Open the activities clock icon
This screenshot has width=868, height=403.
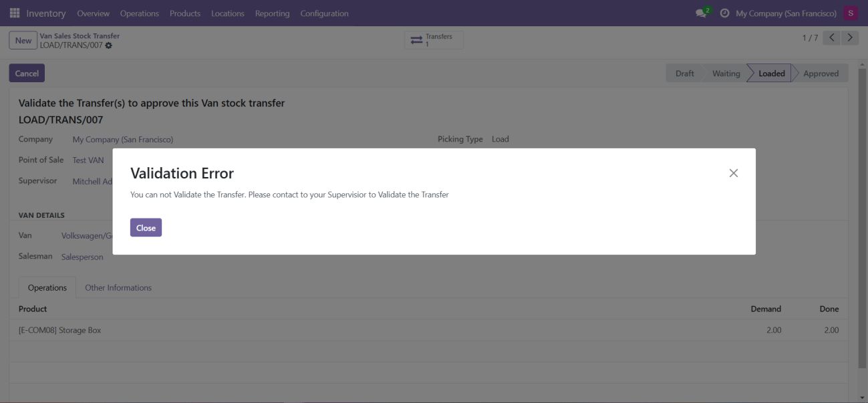[724, 13]
